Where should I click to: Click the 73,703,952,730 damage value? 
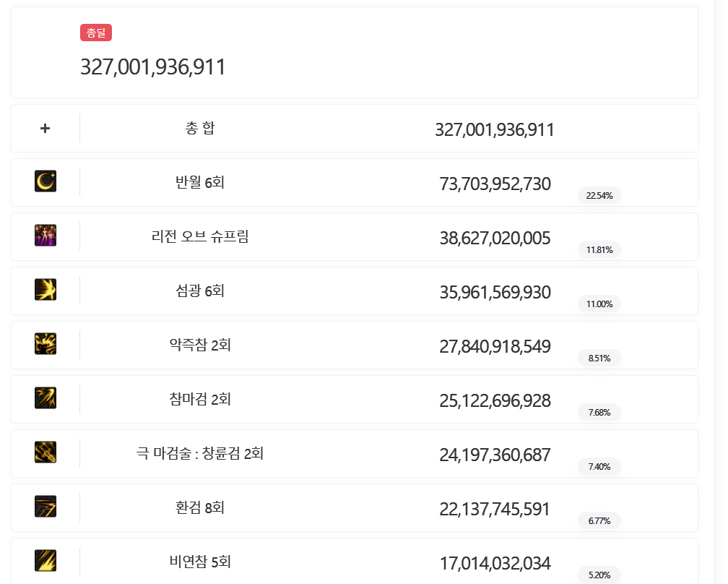point(495,184)
